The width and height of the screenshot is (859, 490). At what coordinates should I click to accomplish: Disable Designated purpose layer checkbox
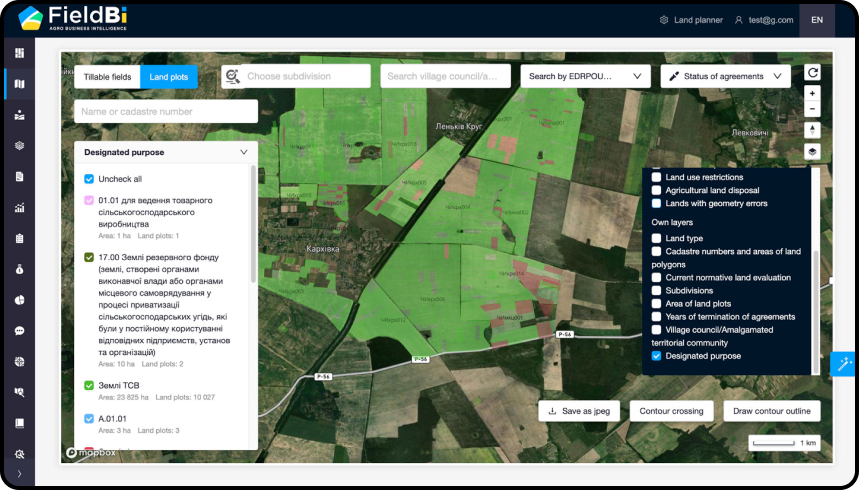(656, 356)
